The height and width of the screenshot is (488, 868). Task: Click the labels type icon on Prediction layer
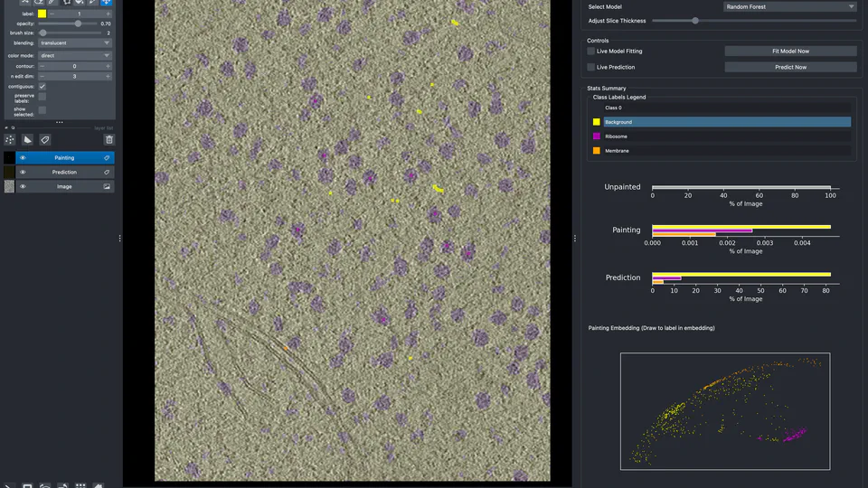pos(107,172)
